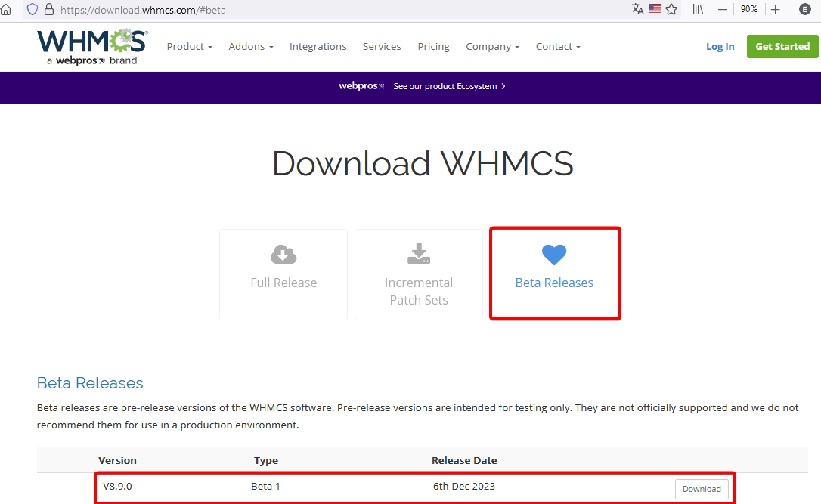
Task: Click the chevron after product Ecosystem
Action: coord(503,86)
